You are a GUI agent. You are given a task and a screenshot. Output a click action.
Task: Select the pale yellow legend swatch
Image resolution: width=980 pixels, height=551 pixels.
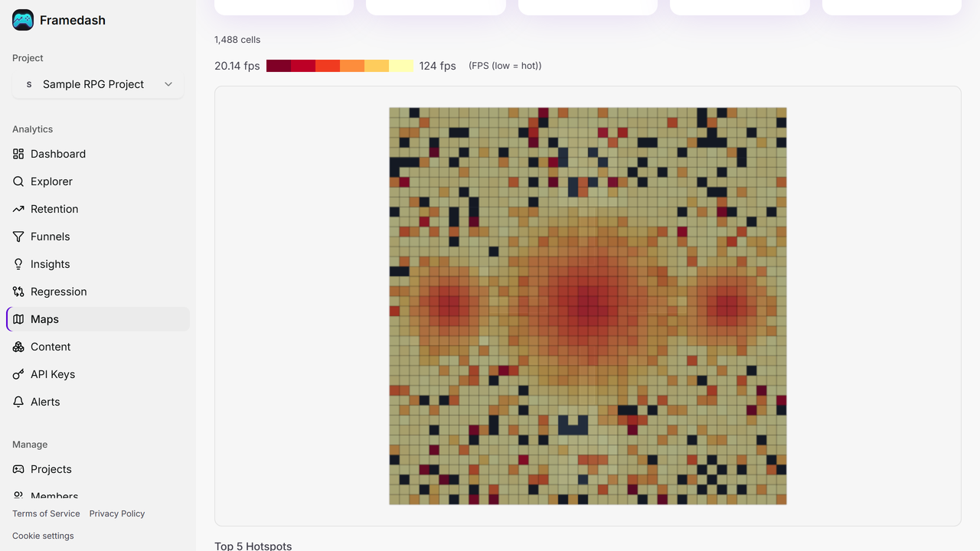[401, 66]
